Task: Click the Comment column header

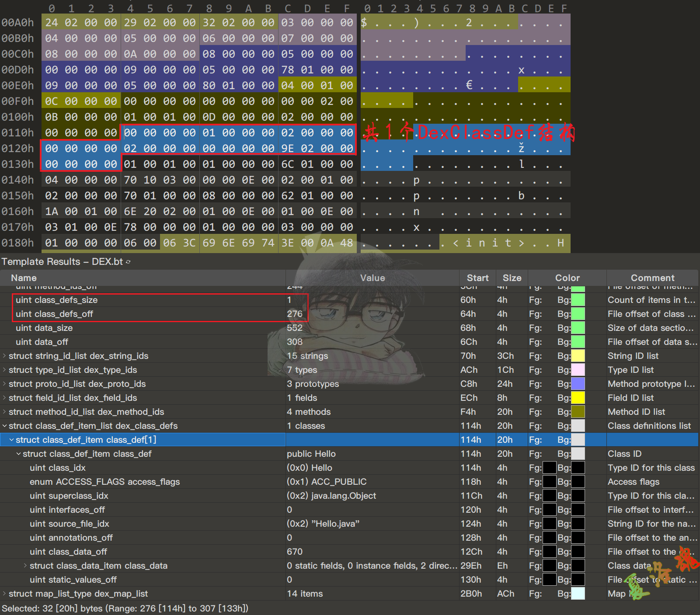Action: tap(652, 278)
